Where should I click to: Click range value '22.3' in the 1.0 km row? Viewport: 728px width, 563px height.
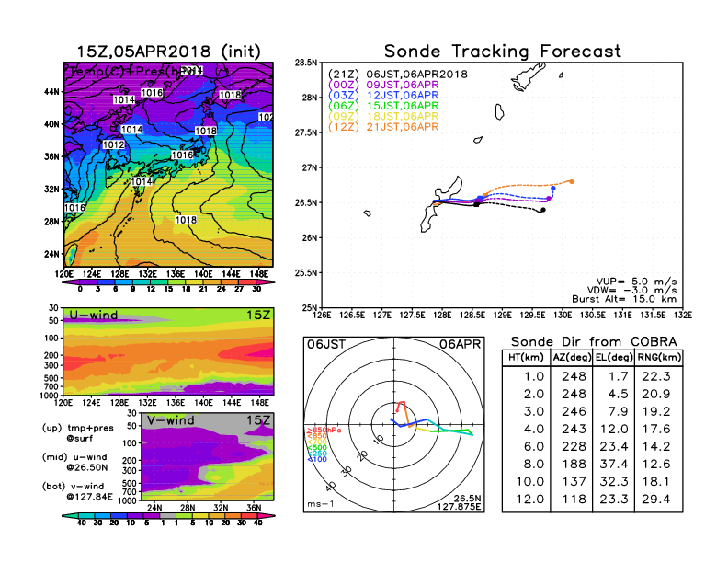pos(656,376)
